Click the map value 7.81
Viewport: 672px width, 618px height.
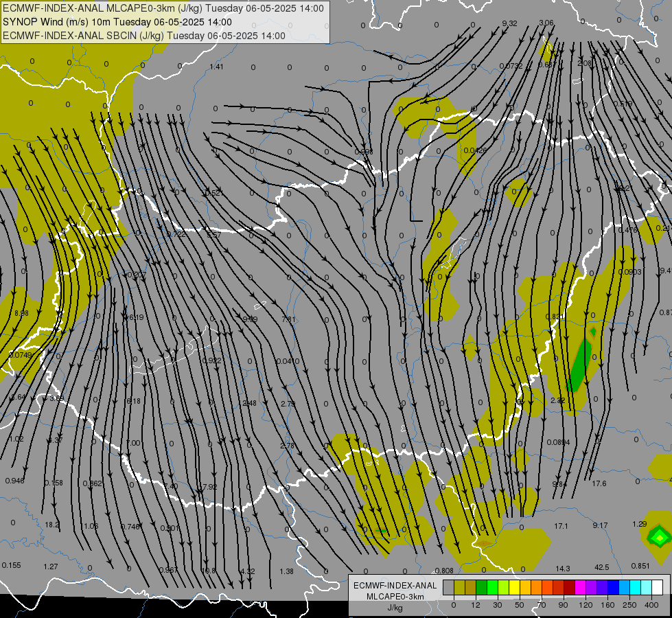pos(288,319)
